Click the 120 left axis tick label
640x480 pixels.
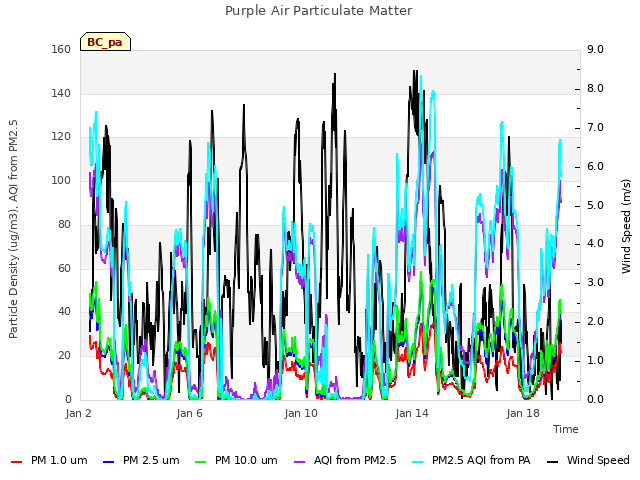(x=61, y=137)
